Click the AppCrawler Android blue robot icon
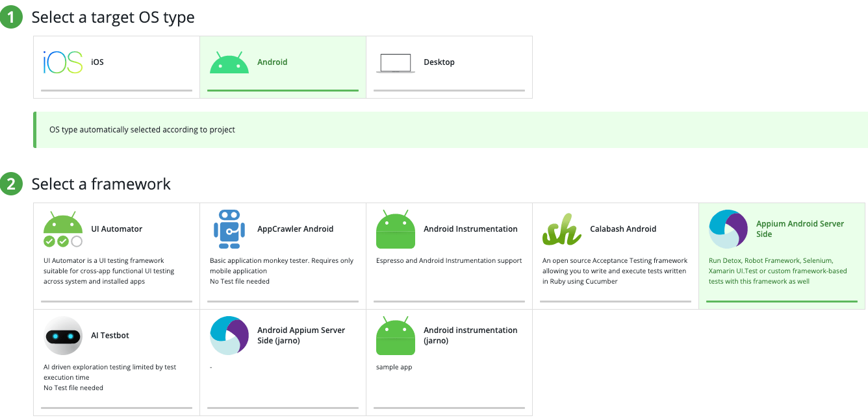The width and height of the screenshot is (868, 420). tap(229, 229)
